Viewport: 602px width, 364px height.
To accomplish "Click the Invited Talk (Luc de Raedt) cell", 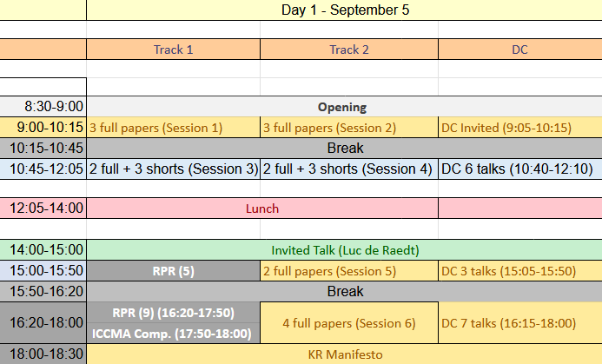I will coord(344,250).
